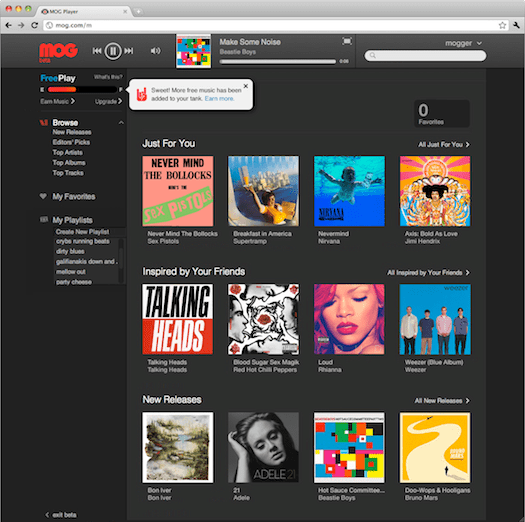Open Axis: Bold As Love album cover
Viewport: 525px width, 522px height.
coord(435,191)
